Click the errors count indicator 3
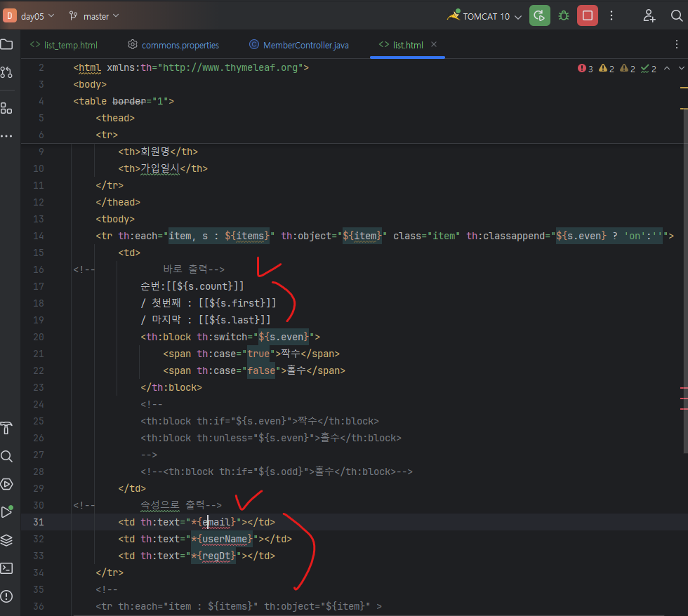Screen dimensions: 688x616 point(586,68)
